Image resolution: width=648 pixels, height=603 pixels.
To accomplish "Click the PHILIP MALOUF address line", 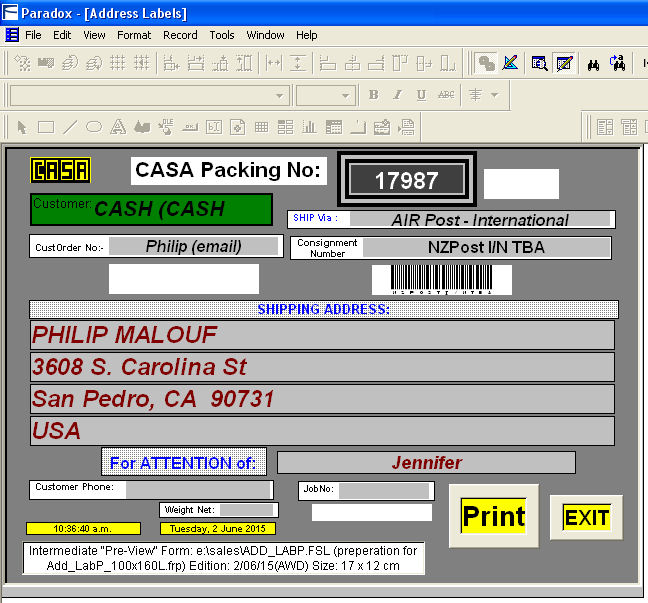I will click(322, 335).
